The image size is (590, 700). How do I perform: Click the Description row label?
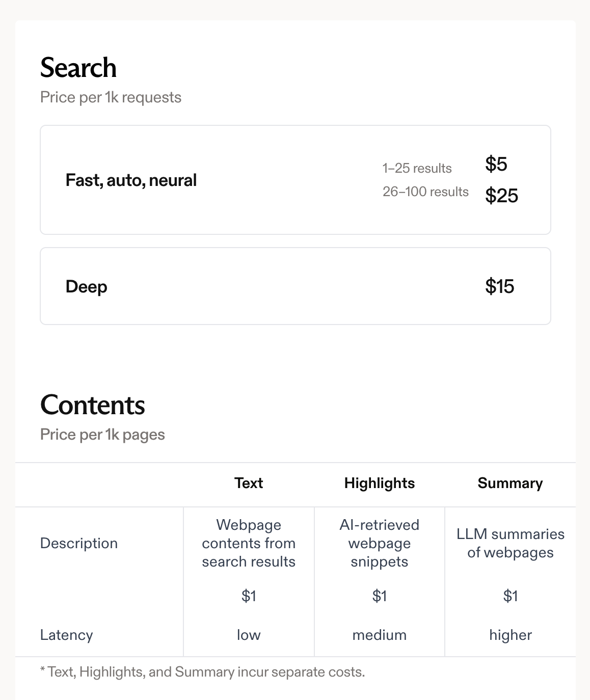pyautogui.click(x=79, y=543)
